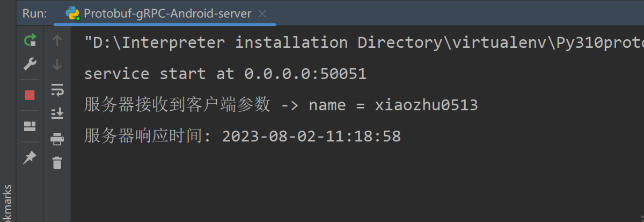Image resolution: width=644 pixels, height=222 pixels.
Task: Click the xiaozhu0513 name value
Action: pos(426,105)
